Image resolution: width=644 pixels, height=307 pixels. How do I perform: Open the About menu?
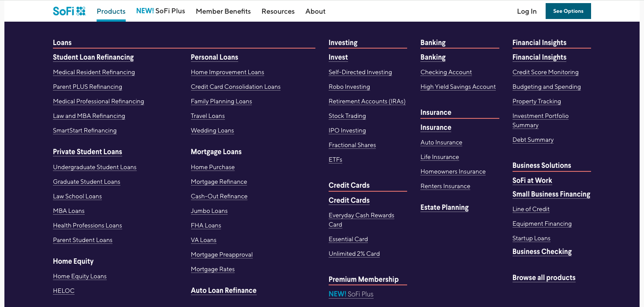(x=315, y=11)
